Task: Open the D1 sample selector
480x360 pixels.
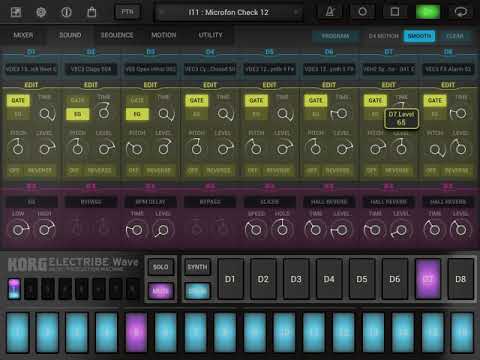Action: click(x=31, y=69)
